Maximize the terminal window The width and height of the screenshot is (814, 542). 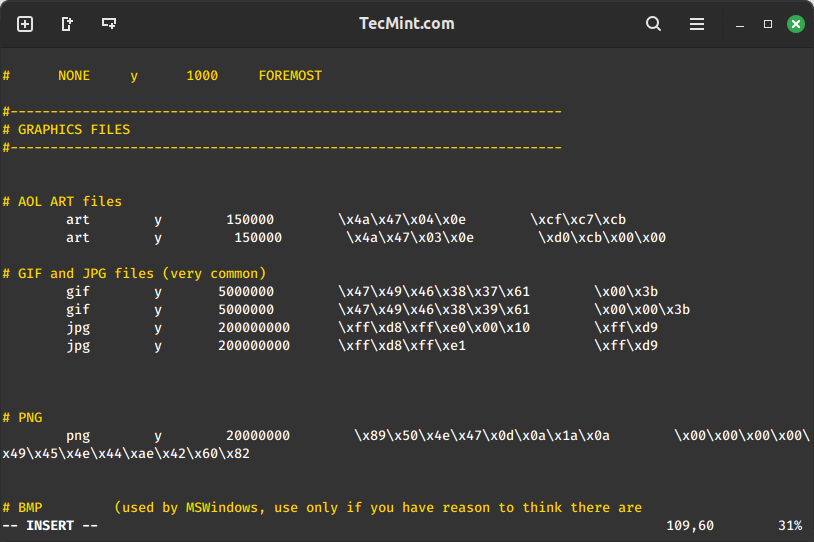768,24
